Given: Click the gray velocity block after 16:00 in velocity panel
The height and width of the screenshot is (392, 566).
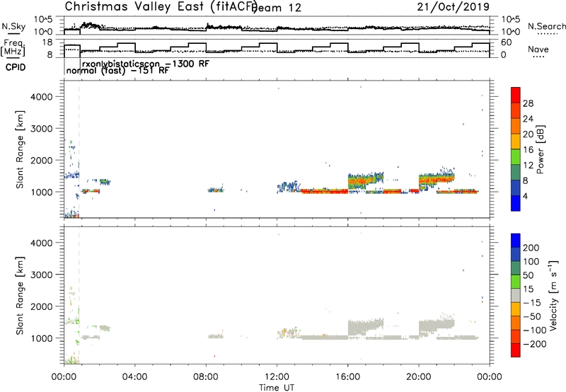Looking at the screenshot, I should pyautogui.click(x=365, y=327).
